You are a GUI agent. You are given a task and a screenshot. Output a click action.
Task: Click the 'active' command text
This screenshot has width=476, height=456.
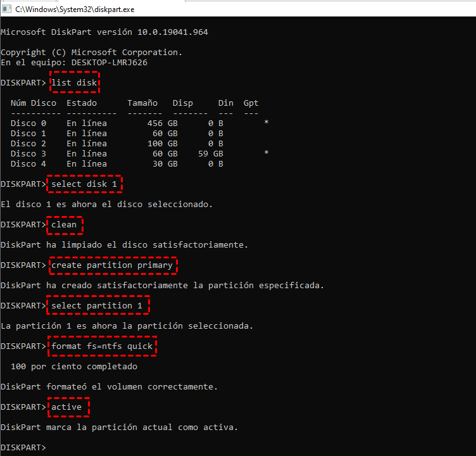(x=66, y=407)
